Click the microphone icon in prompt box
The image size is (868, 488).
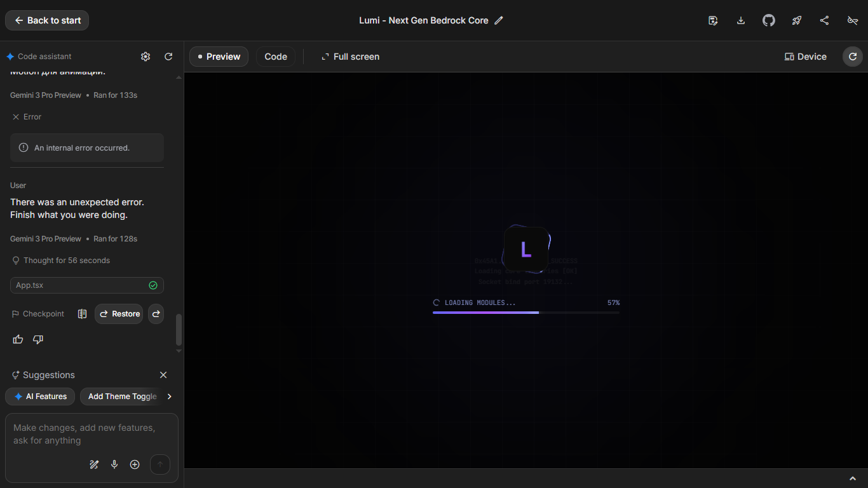tap(114, 464)
